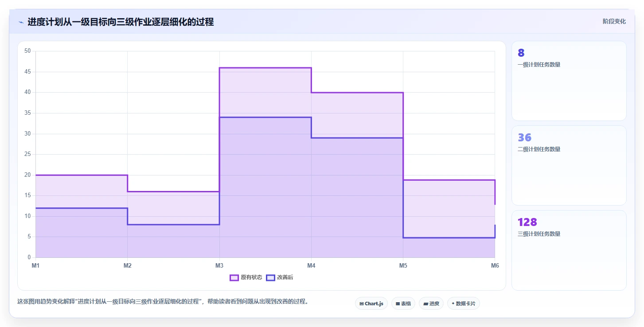
Task: Open the 一级计划任务数量 card showing 8
Action: [x=569, y=81]
